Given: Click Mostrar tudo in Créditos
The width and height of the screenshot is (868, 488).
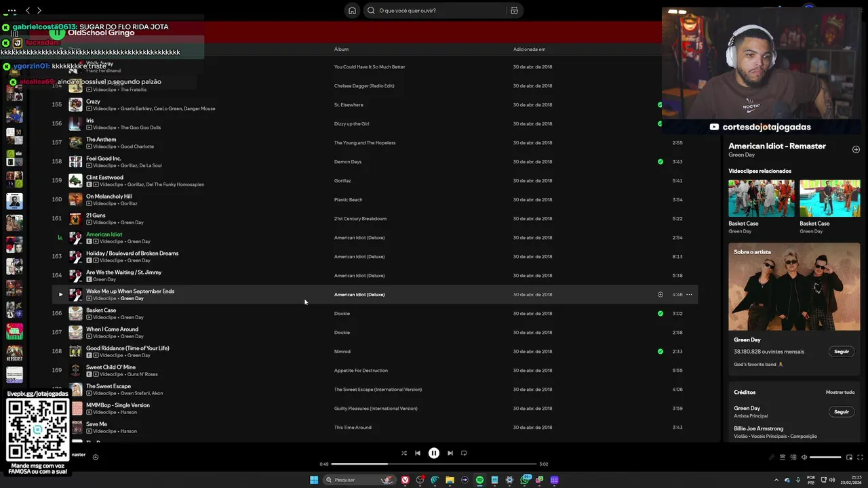Looking at the screenshot, I should (x=840, y=392).
